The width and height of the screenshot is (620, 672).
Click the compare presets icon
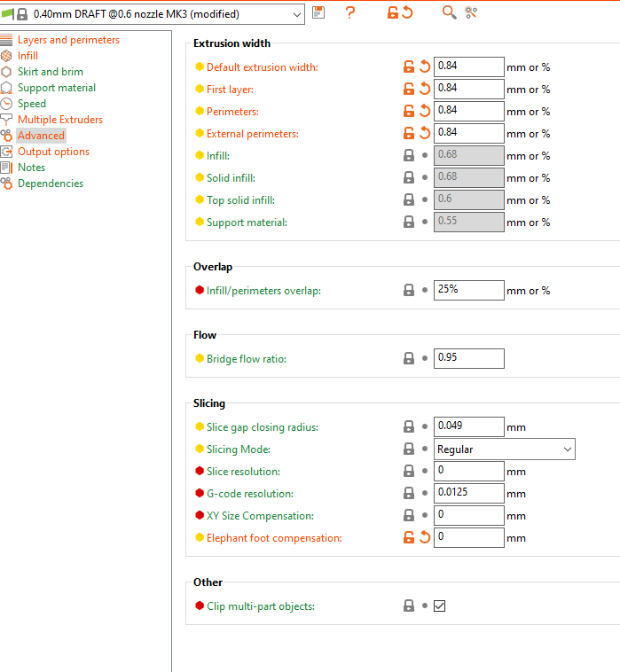point(471,12)
